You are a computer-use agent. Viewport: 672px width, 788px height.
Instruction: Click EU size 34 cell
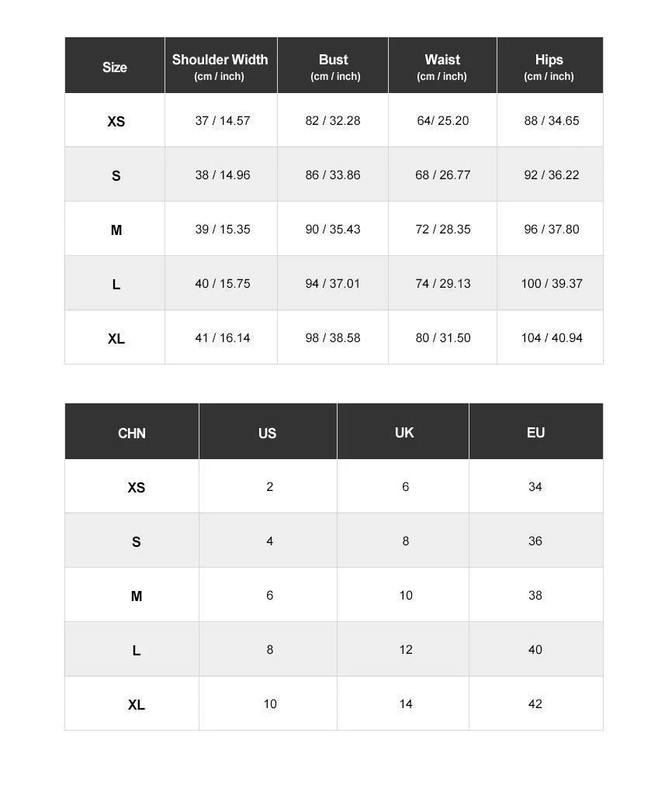(535, 486)
